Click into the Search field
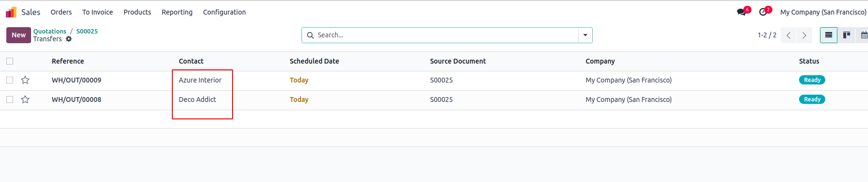 (447, 35)
